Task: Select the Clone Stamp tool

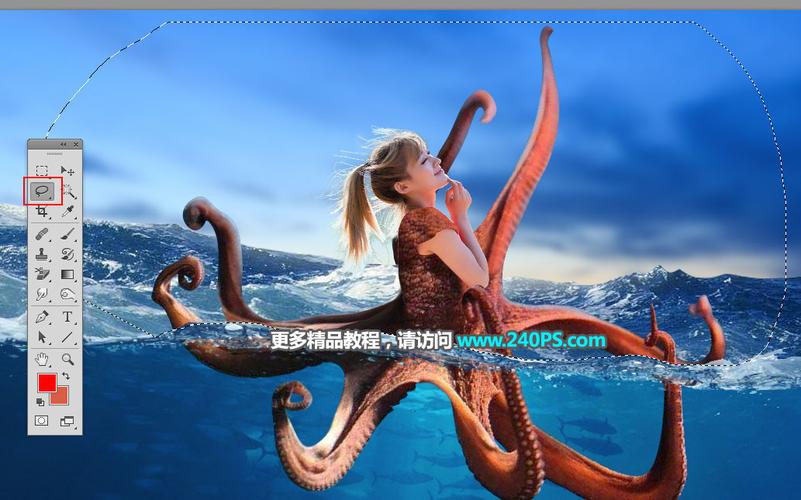Action: (42, 254)
